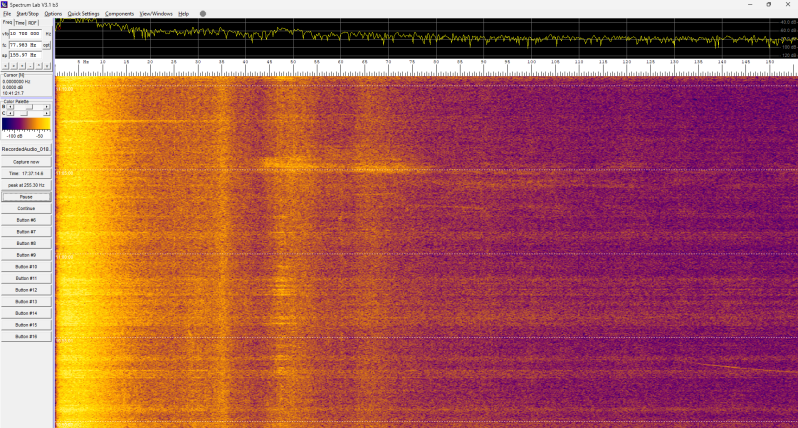Click the RecordedAudio_018 button
Image resolution: width=798 pixels, height=428 pixels.
[26, 149]
